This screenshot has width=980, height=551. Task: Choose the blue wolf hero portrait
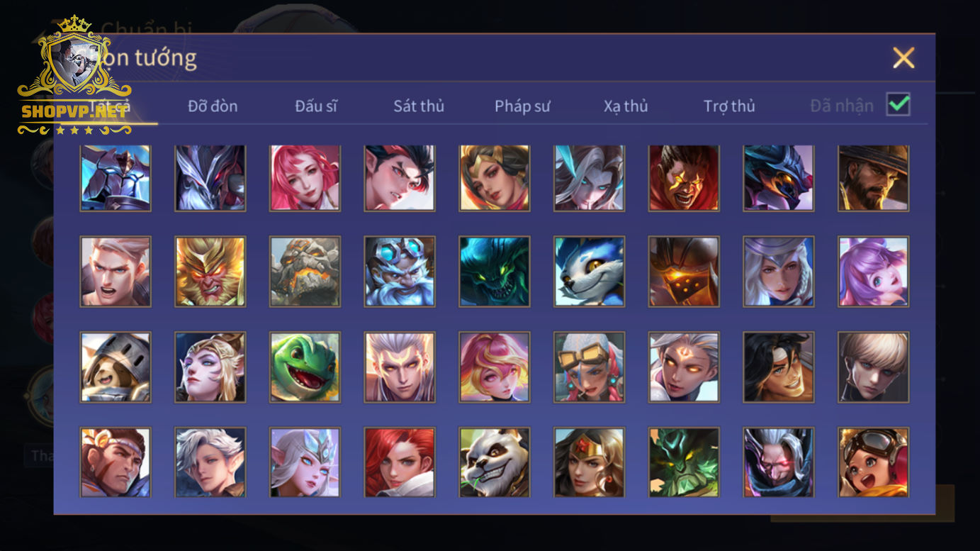pos(590,272)
